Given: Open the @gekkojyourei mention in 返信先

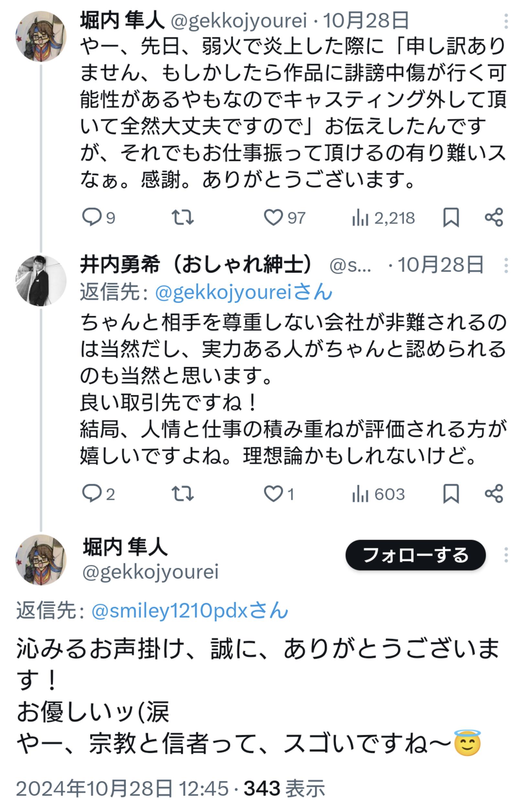Looking at the screenshot, I should tap(243, 292).
